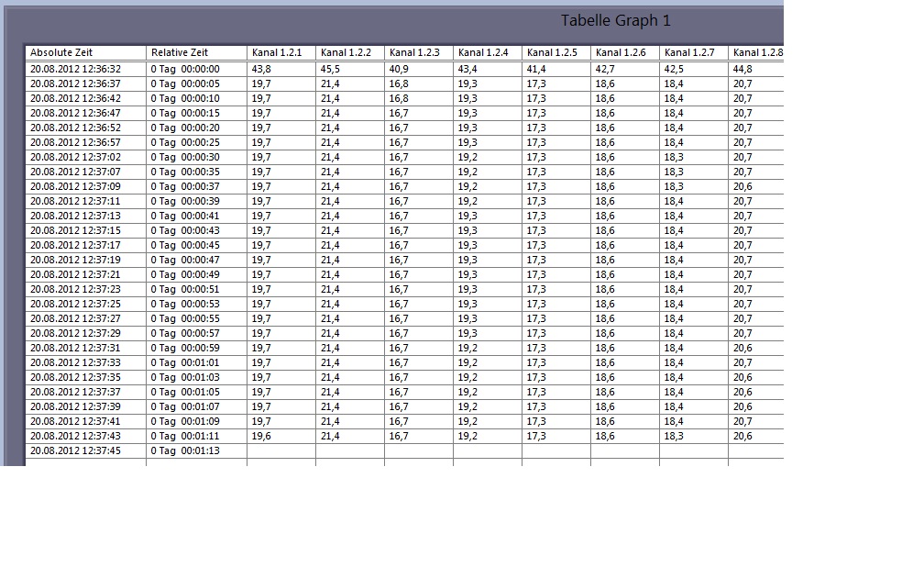
Task: Select value 42,5 under Kanal 1.2.7
Action: tap(694, 69)
